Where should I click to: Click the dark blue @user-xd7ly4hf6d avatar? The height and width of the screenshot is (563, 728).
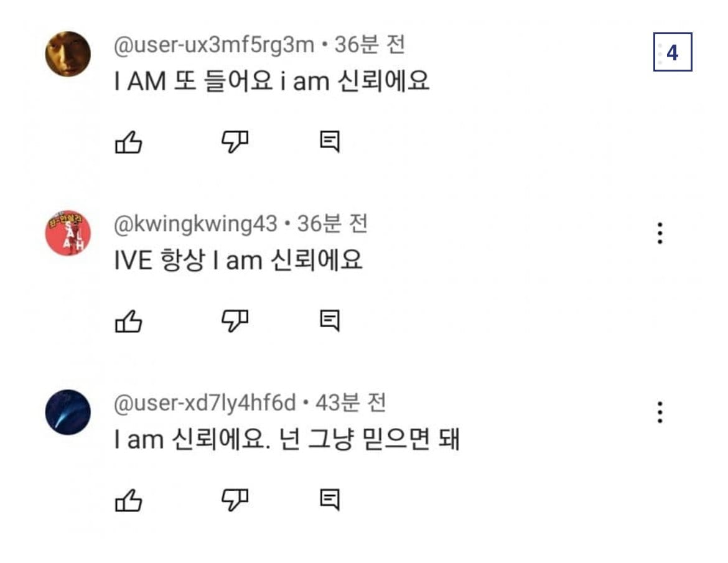point(68,412)
